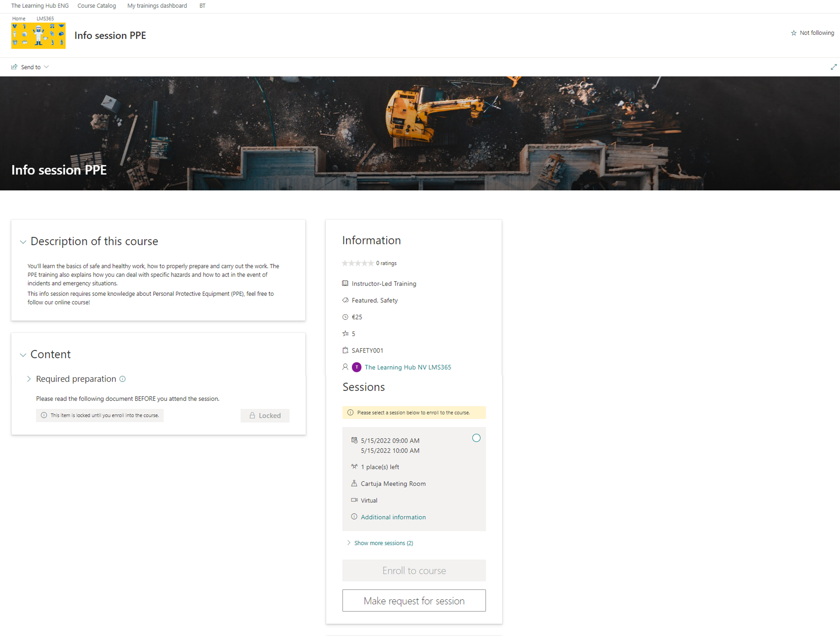Click Make request for session button

[x=414, y=601]
